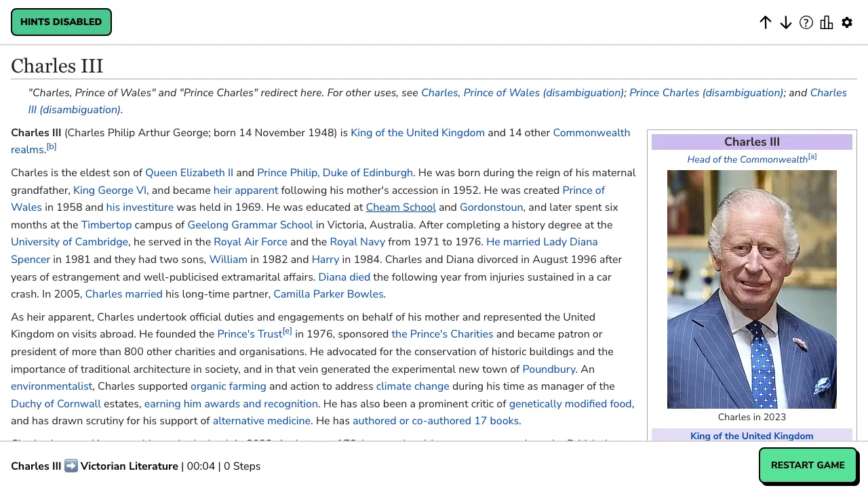Open Geelong Grammar School link
Viewport: 868px width, 488px height.
[250, 225]
